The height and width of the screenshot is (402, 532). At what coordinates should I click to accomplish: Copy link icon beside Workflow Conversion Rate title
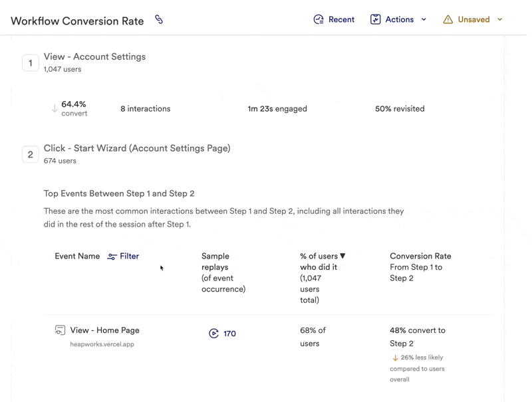pyautogui.click(x=159, y=19)
